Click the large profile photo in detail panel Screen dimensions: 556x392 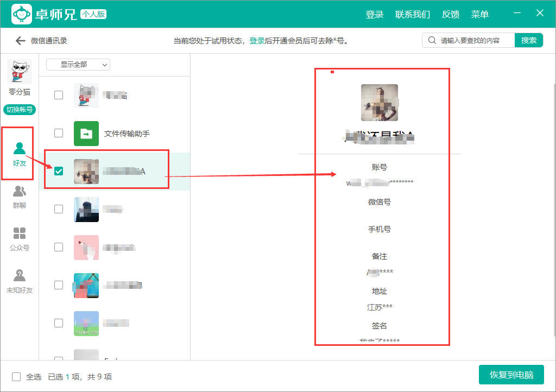pos(380,103)
